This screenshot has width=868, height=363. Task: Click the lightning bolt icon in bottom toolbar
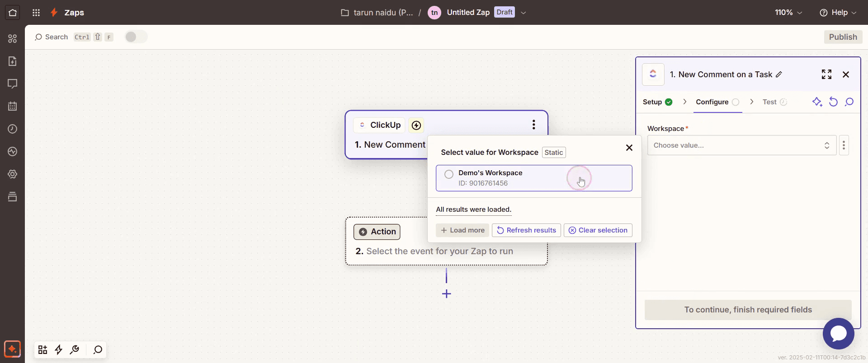pos(59,349)
